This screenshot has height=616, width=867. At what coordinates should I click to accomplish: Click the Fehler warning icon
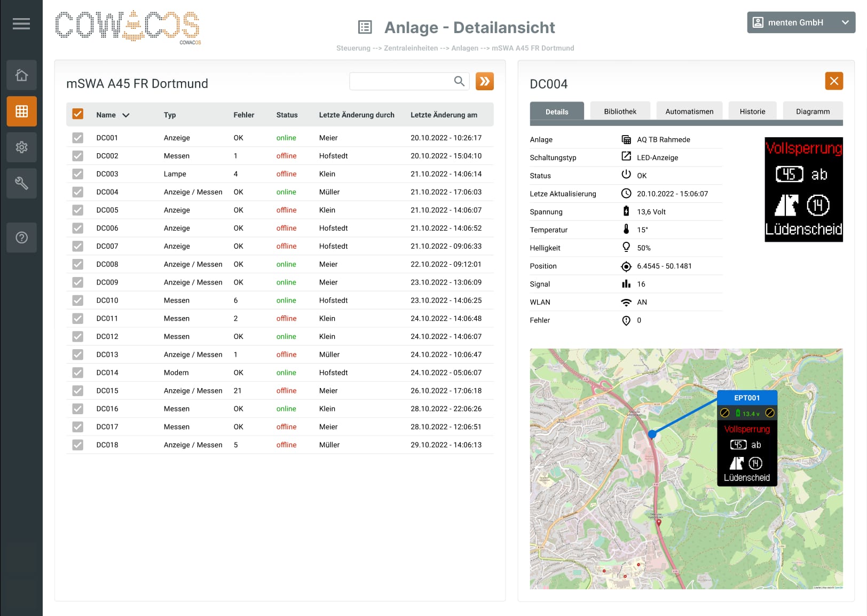(626, 320)
